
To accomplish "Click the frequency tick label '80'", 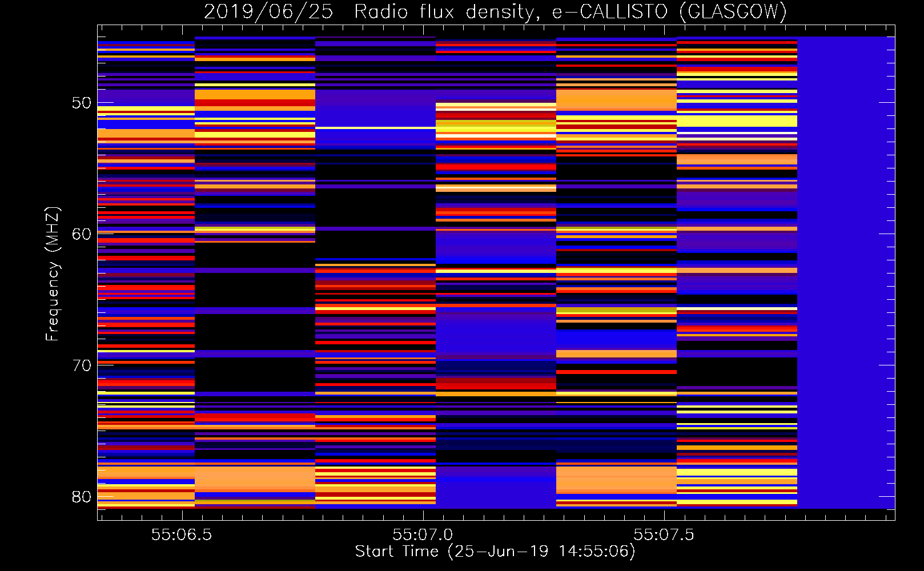I will coord(82,497).
